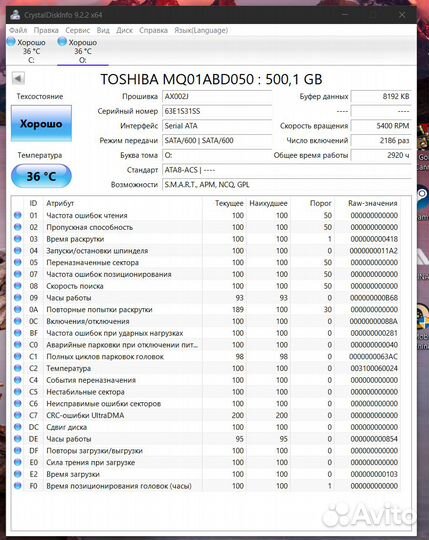Open the Вид menu
Image resolution: width=429 pixels, height=540 pixels.
(x=103, y=30)
